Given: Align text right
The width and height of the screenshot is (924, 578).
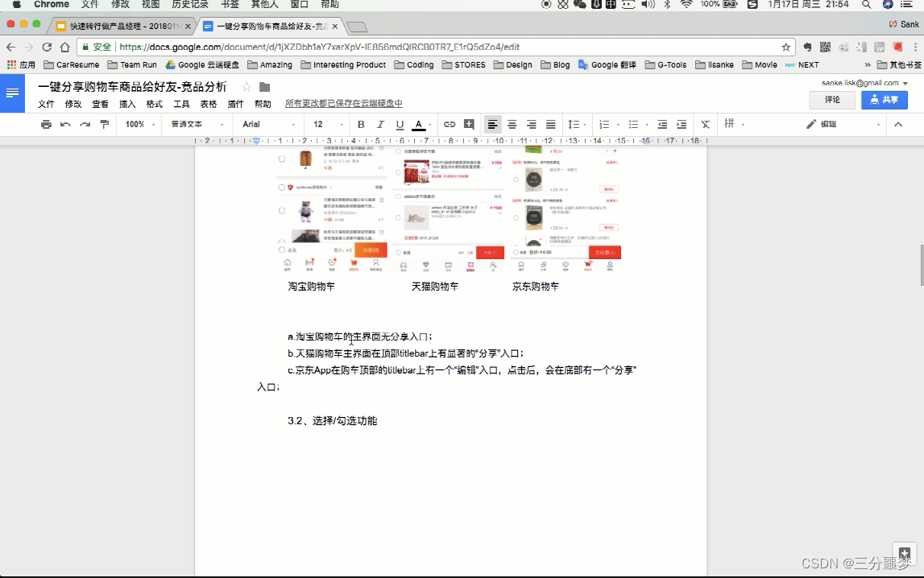Looking at the screenshot, I should pos(531,124).
